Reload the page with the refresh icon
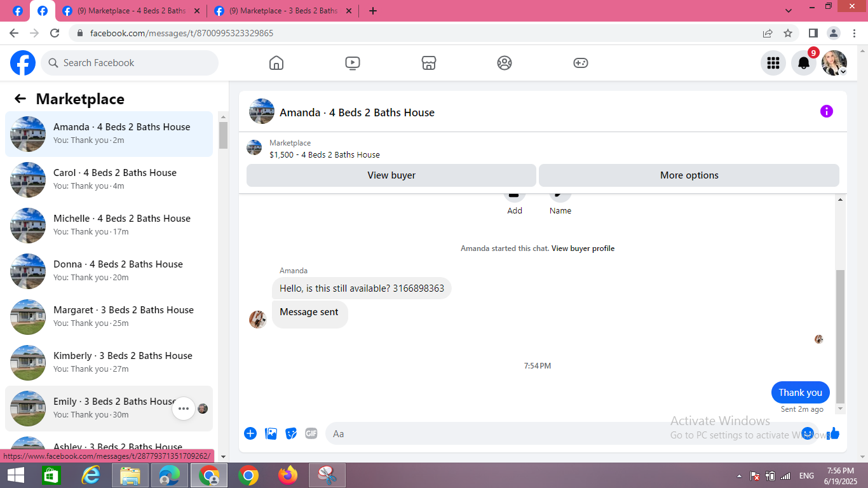This screenshot has height=488, width=868. tap(55, 33)
